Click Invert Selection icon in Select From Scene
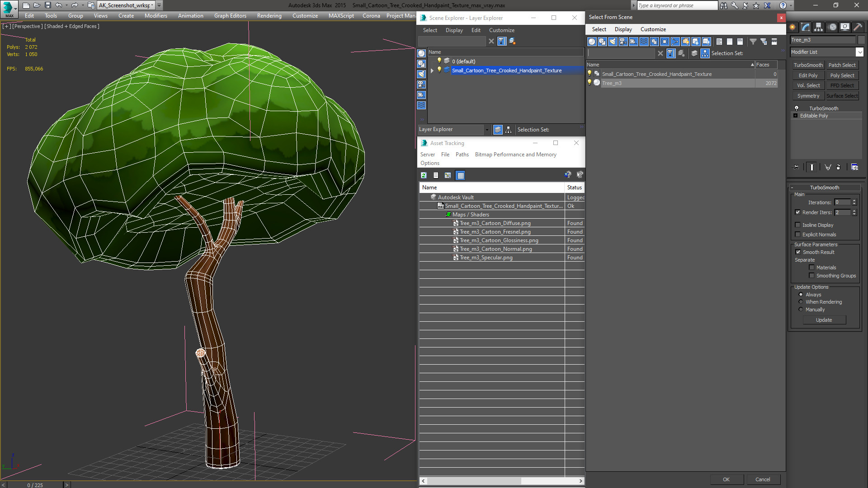This screenshot has height=488, width=868. click(740, 42)
